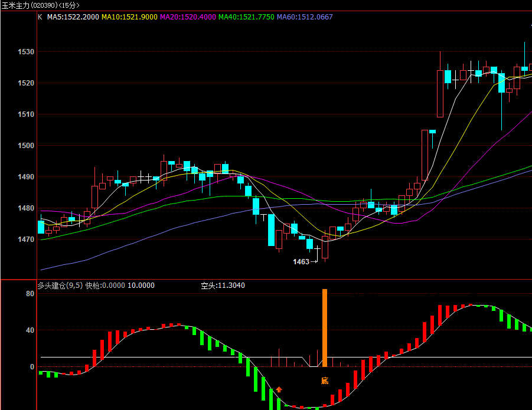532x410 pixels.
Task: Click the 1510 price axis label
Action: coord(26,114)
